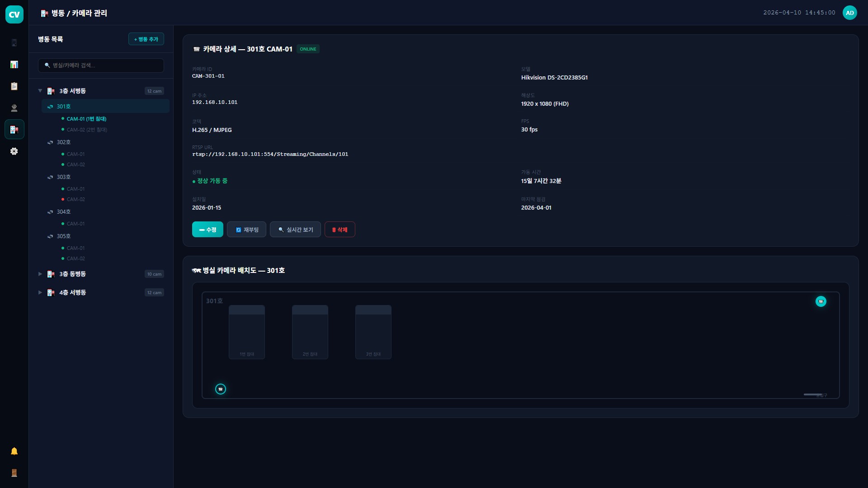Click the logout door icon
This screenshot has height=488, width=868.
click(x=14, y=473)
